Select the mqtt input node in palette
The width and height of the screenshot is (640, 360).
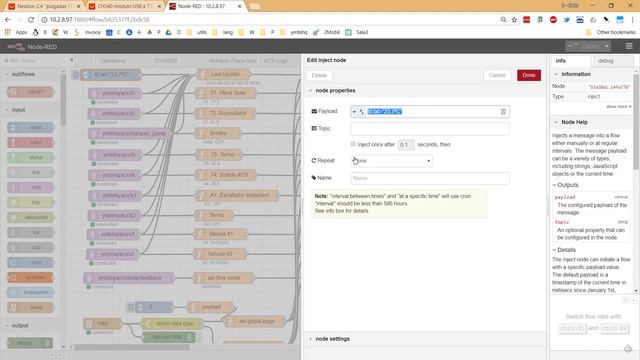(x=31, y=187)
